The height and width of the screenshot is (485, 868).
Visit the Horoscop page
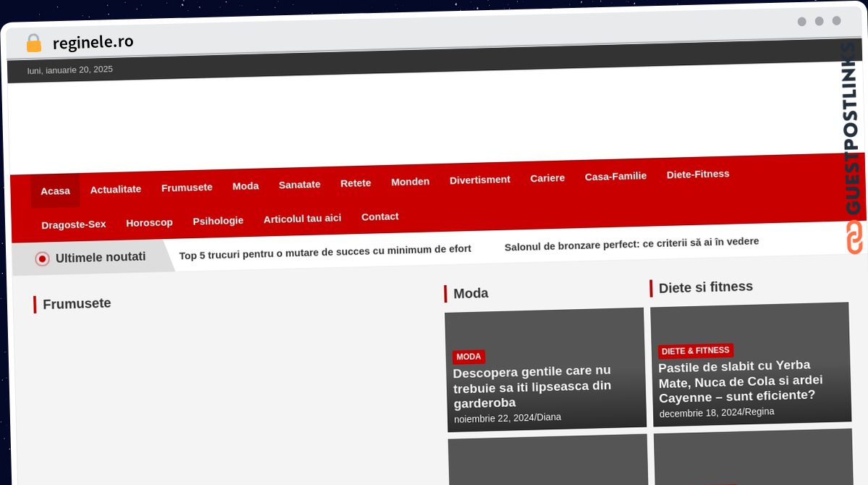pyautogui.click(x=149, y=223)
